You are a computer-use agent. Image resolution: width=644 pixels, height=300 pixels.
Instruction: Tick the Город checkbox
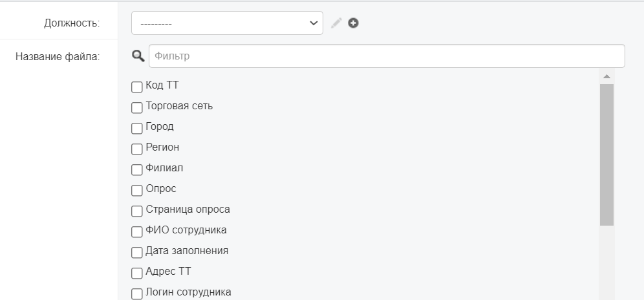pos(137,128)
